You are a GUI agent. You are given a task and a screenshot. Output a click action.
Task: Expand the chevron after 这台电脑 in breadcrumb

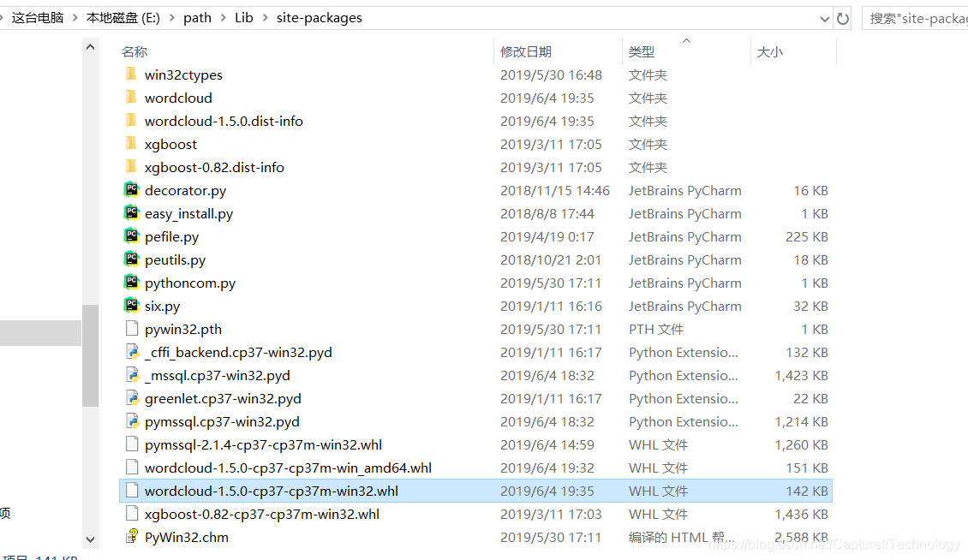(75, 18)
